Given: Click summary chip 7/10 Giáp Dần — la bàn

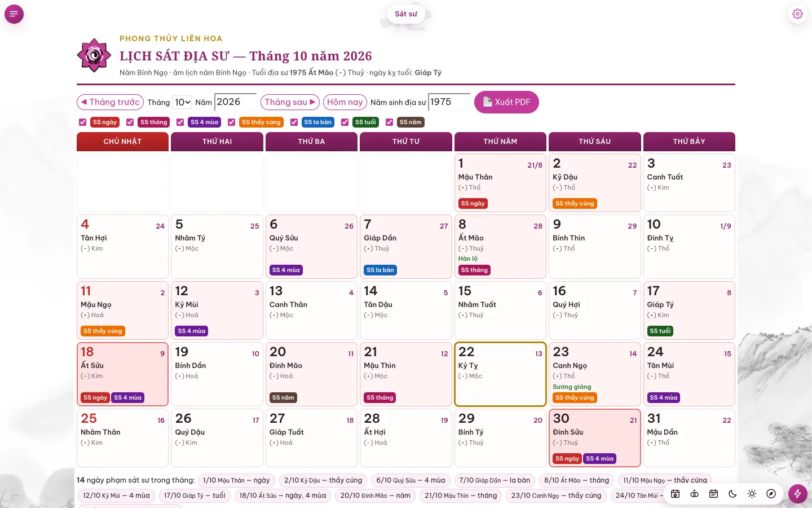Looking at the screenshot, I should pyautogui.click(x=495, y=480).
